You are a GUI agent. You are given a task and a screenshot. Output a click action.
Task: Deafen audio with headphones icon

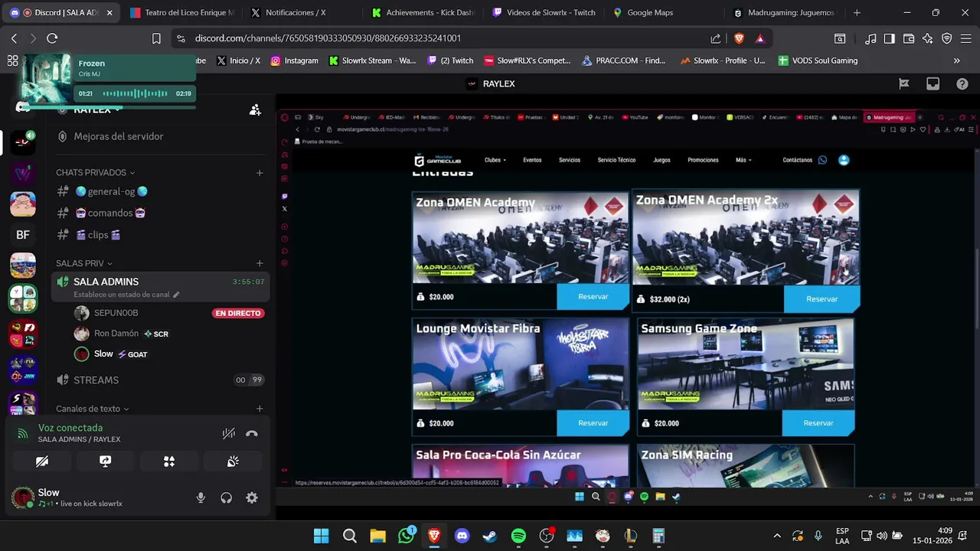(226, 497)
